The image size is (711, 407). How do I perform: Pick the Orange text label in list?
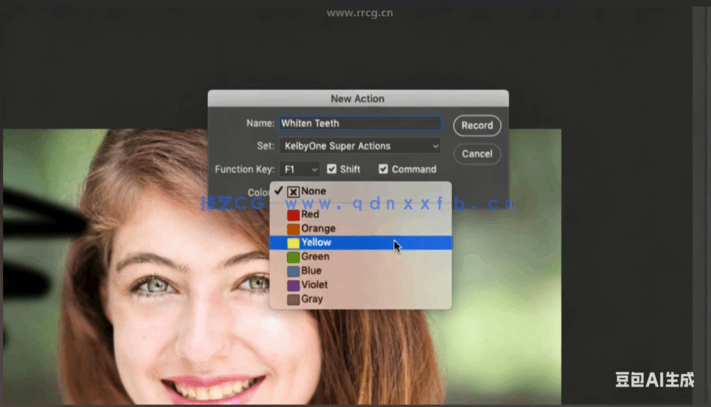tap(319, 229)
